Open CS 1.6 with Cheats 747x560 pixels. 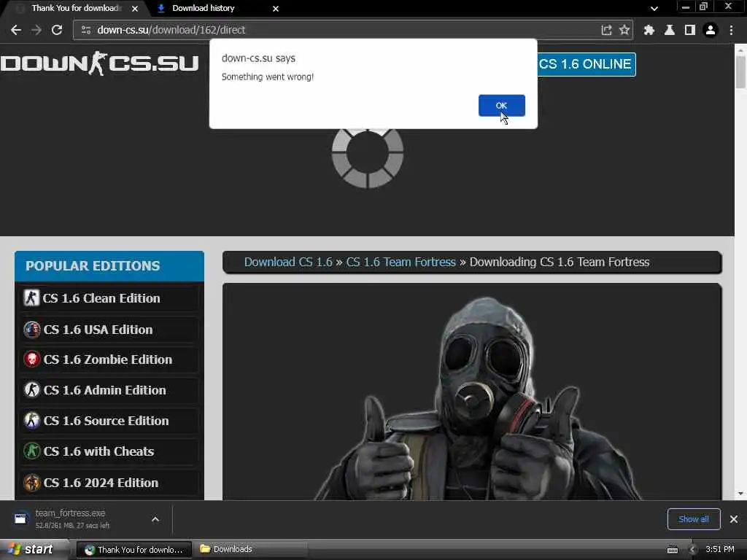pos(109,451)
